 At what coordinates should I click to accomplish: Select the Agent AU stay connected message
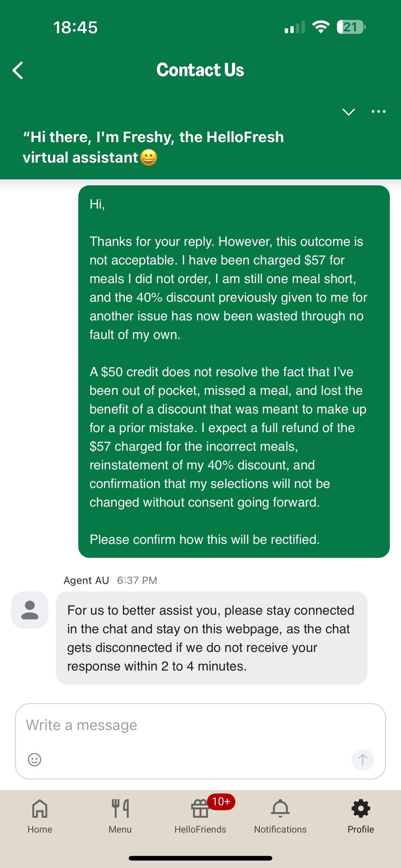[x=211, y=638]
